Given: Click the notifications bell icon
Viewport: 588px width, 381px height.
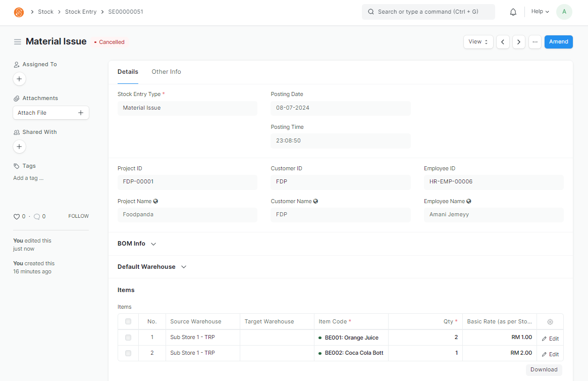Looking at the screenshot, I should click(513, 12).
